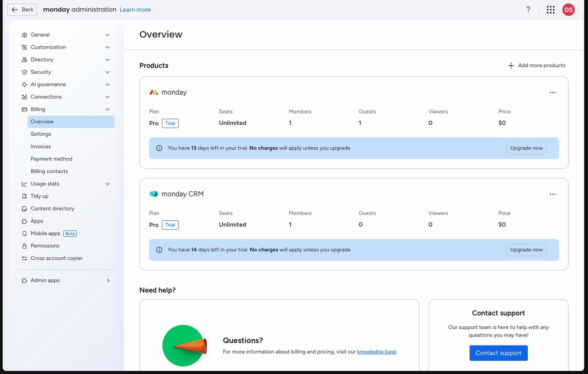The width and height of the screenshot is (588, 374).
Task: Click the Cross account copier icon
Action: pyautogui.click(x=24, y=259)
